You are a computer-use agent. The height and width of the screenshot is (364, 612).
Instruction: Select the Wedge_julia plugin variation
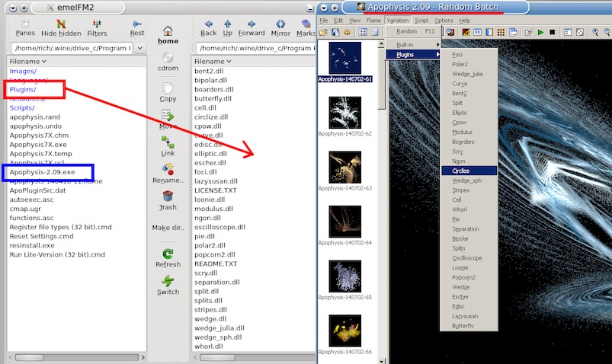pyautogui.click(x=469, y=74)
